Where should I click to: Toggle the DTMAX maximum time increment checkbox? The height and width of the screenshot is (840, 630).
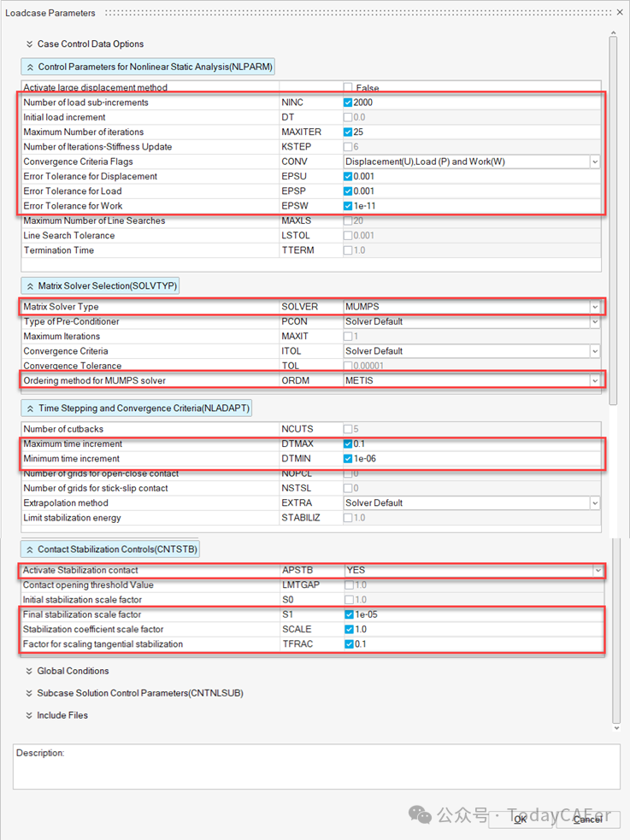[348, 444]
